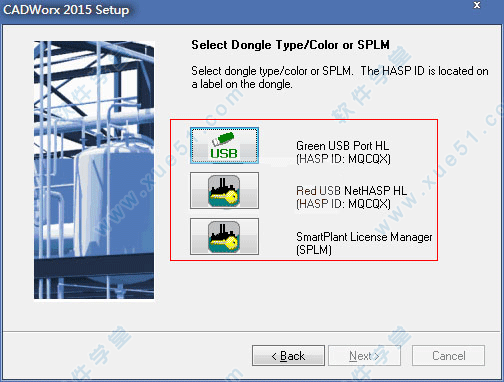Screen dimensions: 504x382
Task: Click the industrial plant setup image
Action: [x=94, y=170]
